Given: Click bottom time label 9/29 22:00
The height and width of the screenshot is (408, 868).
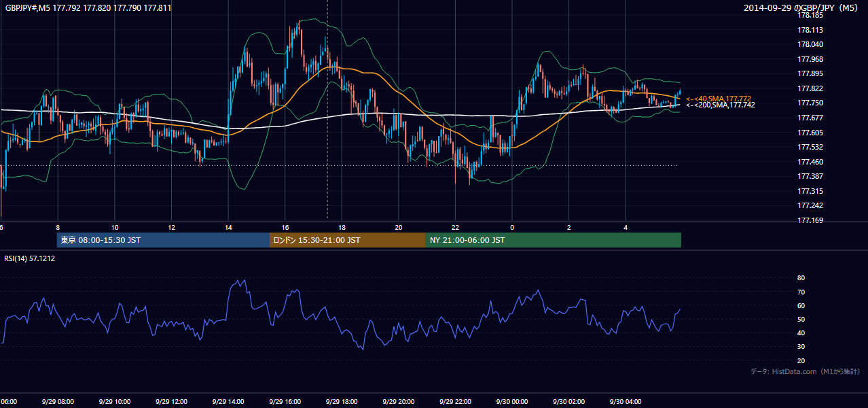Looking at the screenshot, I should click(455, 402).
